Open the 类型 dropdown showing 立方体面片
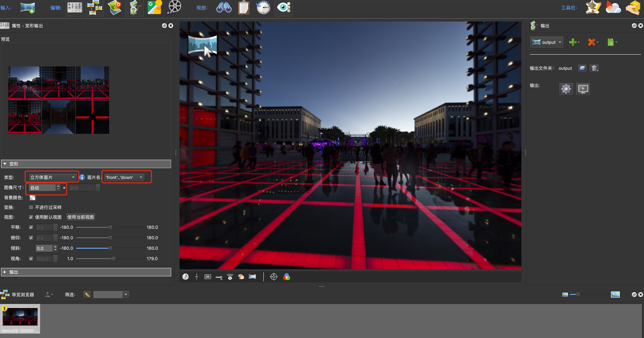The width and height of the screenshot is (644, 338). tap(52, 177)
